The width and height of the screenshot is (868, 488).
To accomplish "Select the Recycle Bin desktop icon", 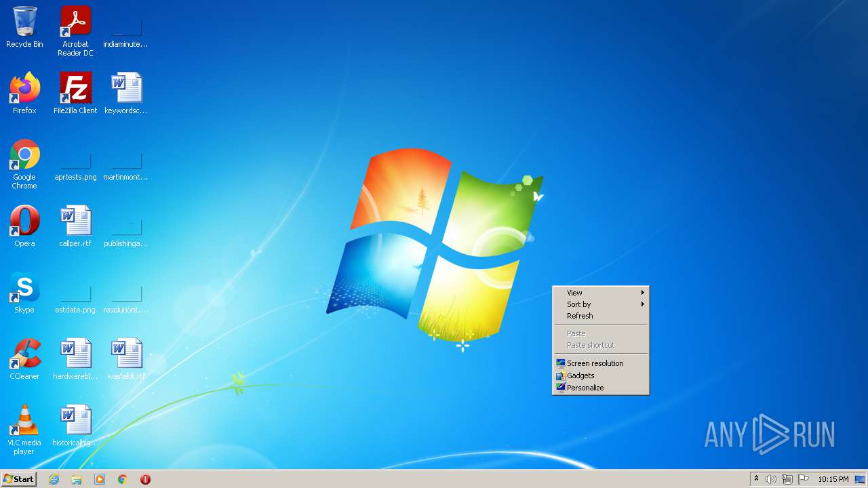I will 24,28.
